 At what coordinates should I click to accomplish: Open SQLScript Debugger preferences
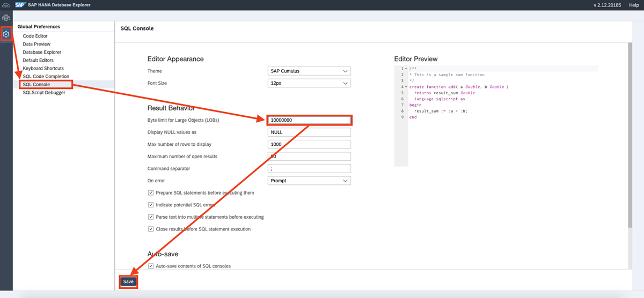pos(44,92)
